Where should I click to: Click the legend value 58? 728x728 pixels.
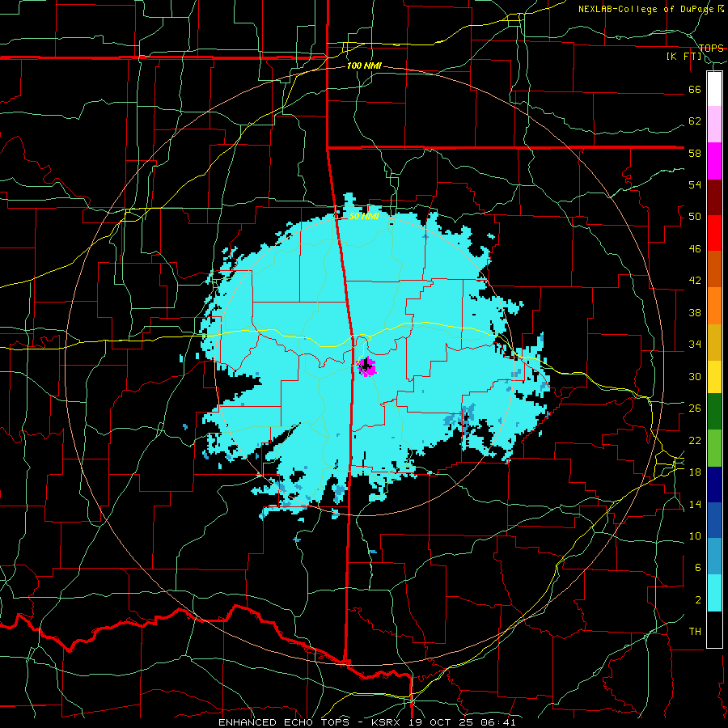click(x=695, y=153)
